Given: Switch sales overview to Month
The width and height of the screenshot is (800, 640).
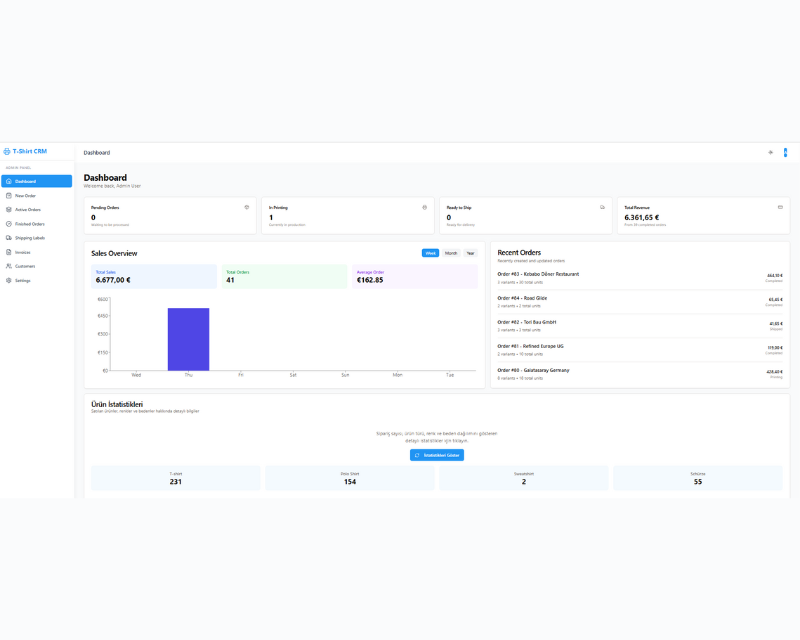Looking at the screenshot, I should 451,253.
